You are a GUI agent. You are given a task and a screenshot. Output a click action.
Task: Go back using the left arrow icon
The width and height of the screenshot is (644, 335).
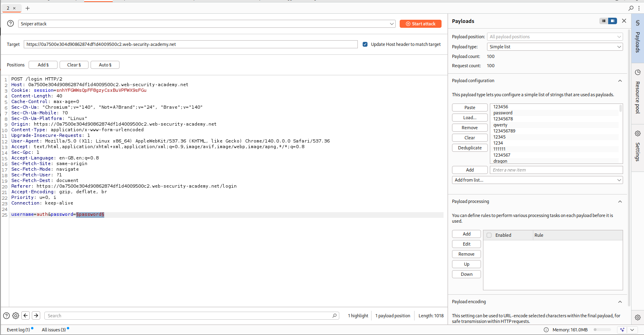pyautogui.click(x=26, y=316)
